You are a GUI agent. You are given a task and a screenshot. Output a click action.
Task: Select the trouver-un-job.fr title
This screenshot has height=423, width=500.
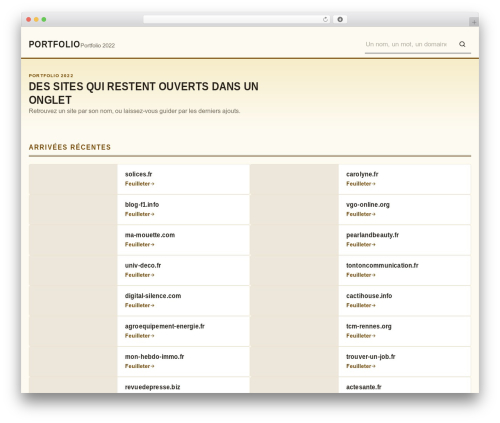point(371,357)
